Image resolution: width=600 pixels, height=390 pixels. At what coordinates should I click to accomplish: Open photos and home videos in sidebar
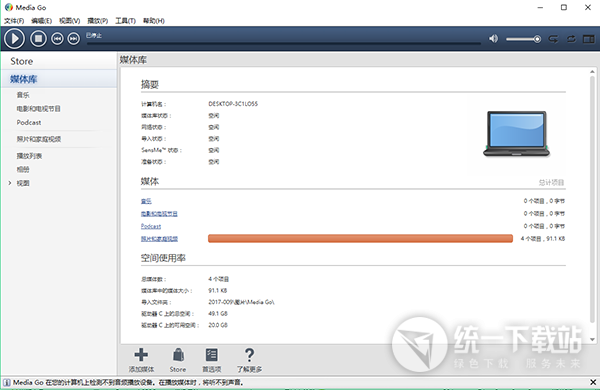pos(38,139)
